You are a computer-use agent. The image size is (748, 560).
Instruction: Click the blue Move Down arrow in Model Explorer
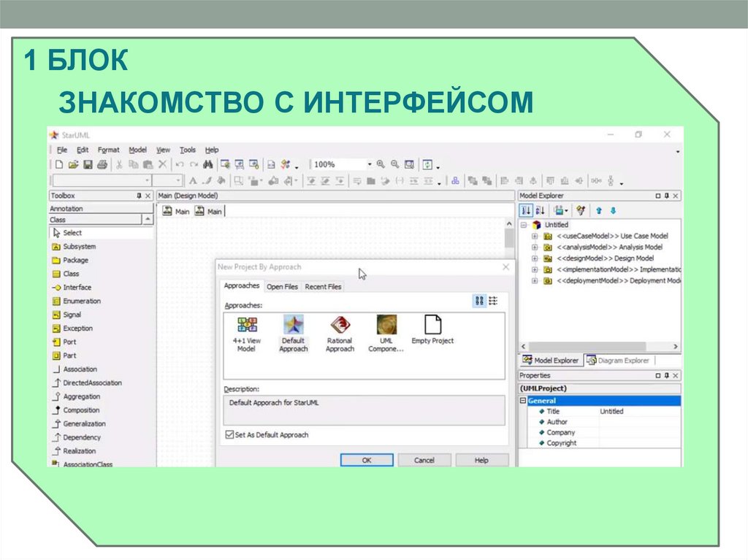tap(614, 210)
